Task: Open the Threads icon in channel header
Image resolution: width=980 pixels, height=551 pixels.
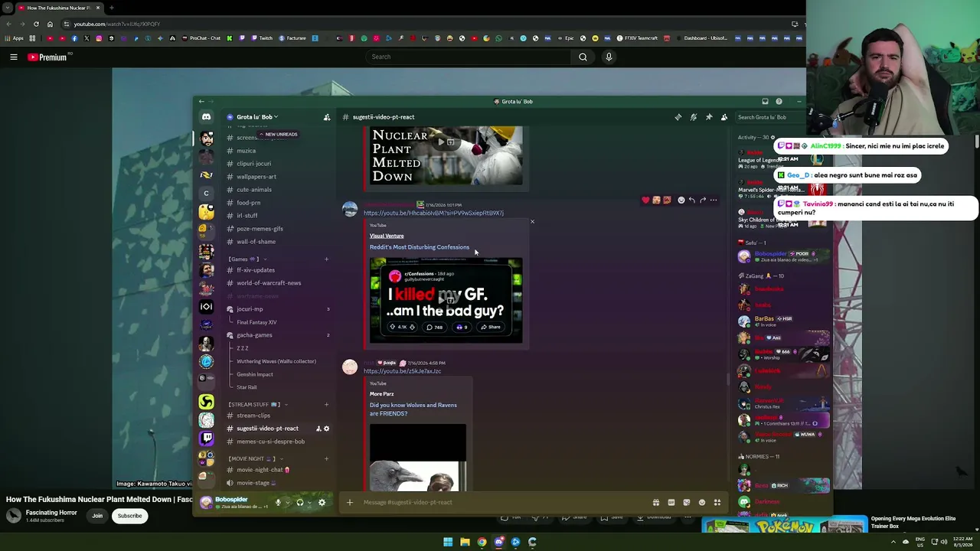Action: [678, 117]
